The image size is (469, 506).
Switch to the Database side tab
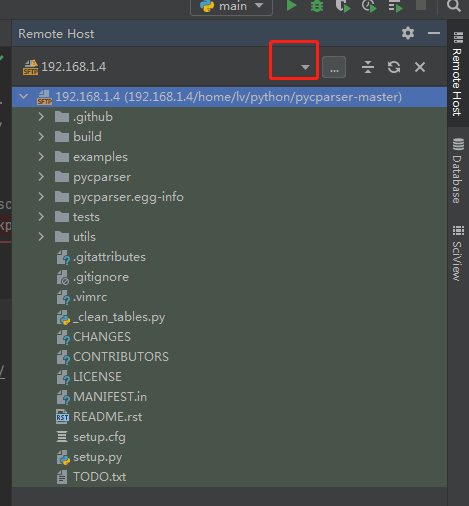458,171
